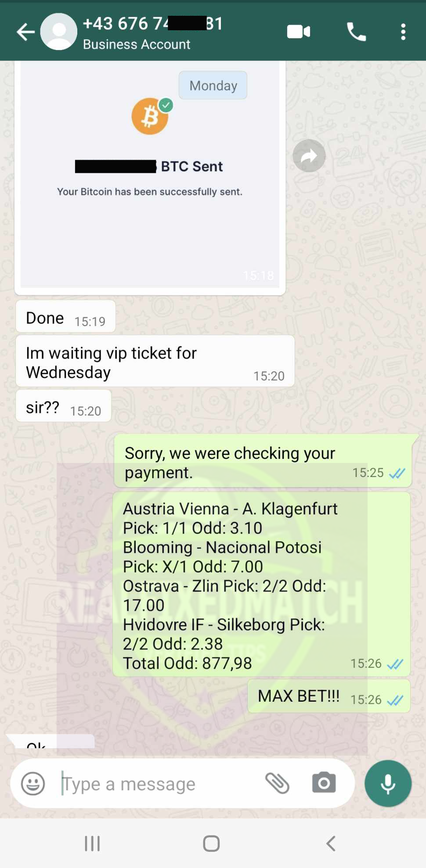Forward the BTC Sent image
426x868 pixels.
(x=309, y=156)
